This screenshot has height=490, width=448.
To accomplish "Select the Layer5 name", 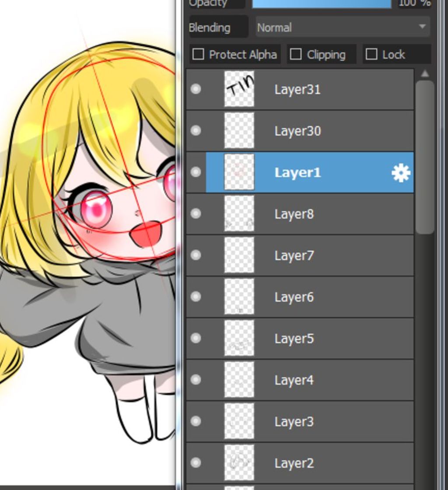I will tap(294, 339).
